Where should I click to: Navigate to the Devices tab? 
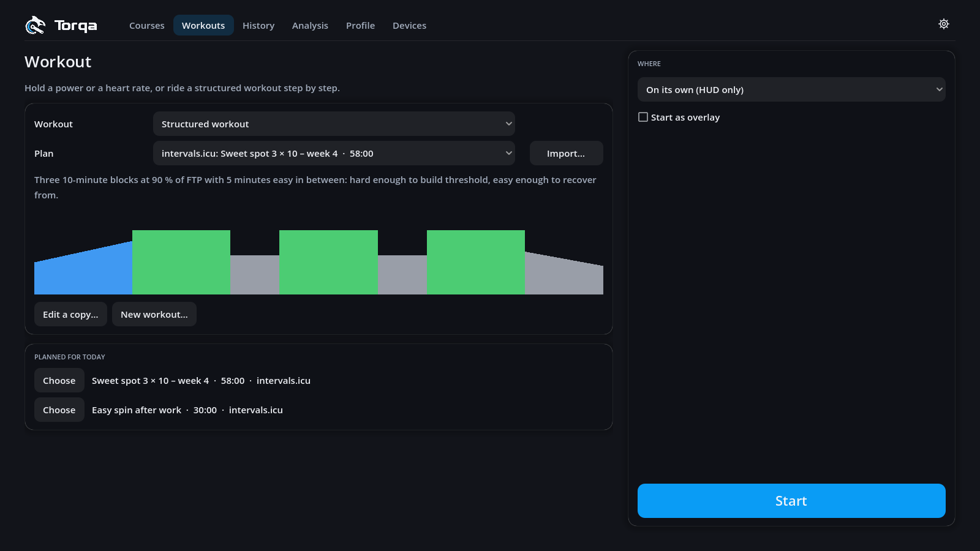(409, 25)
